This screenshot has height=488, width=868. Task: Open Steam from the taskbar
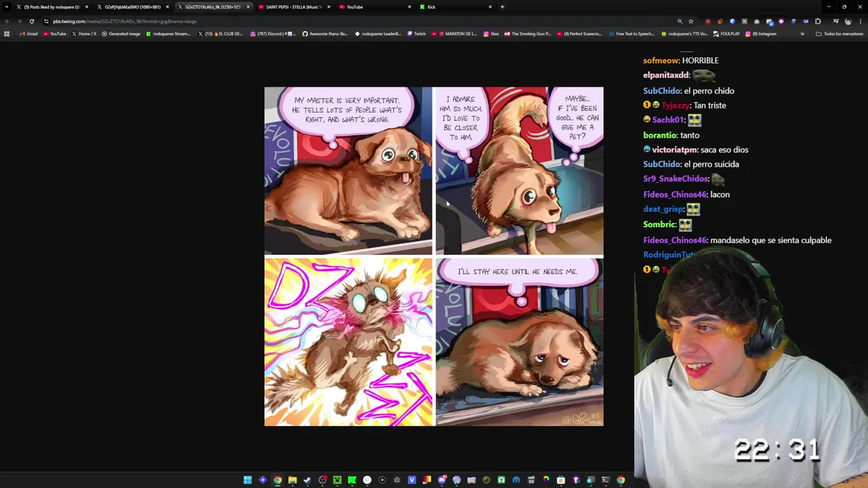tap(307, 480)
